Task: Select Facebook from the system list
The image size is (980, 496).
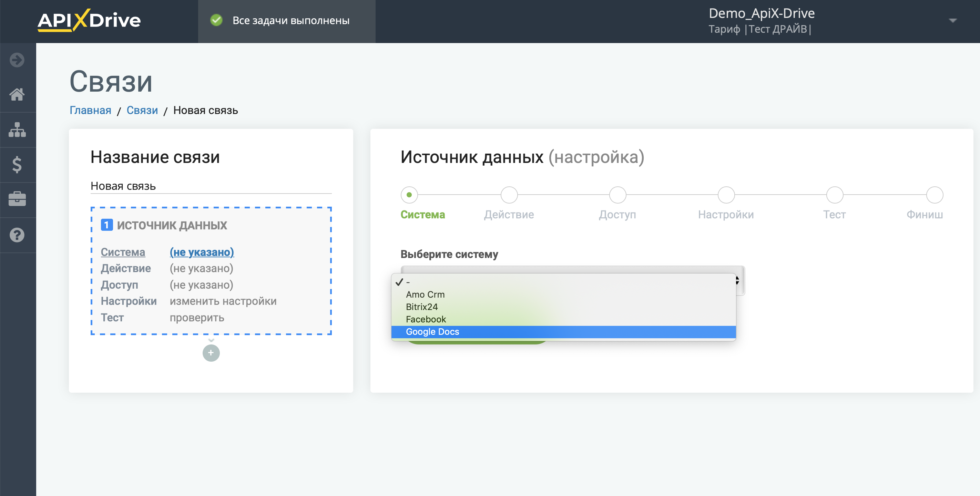Action: tap(563, 319)
